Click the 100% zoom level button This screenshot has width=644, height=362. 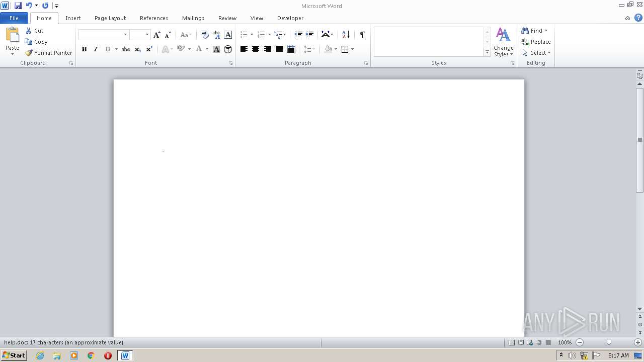coord(565,342)
